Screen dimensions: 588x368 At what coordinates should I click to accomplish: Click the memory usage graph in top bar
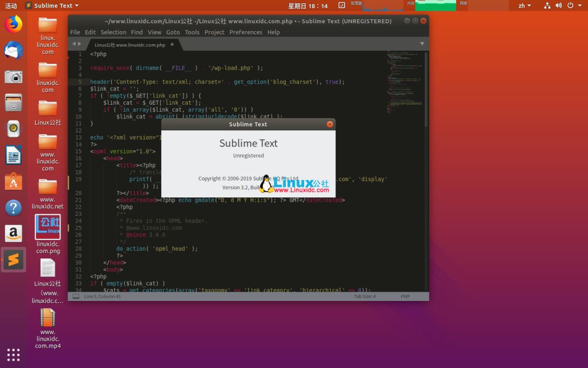coord(436,5)
